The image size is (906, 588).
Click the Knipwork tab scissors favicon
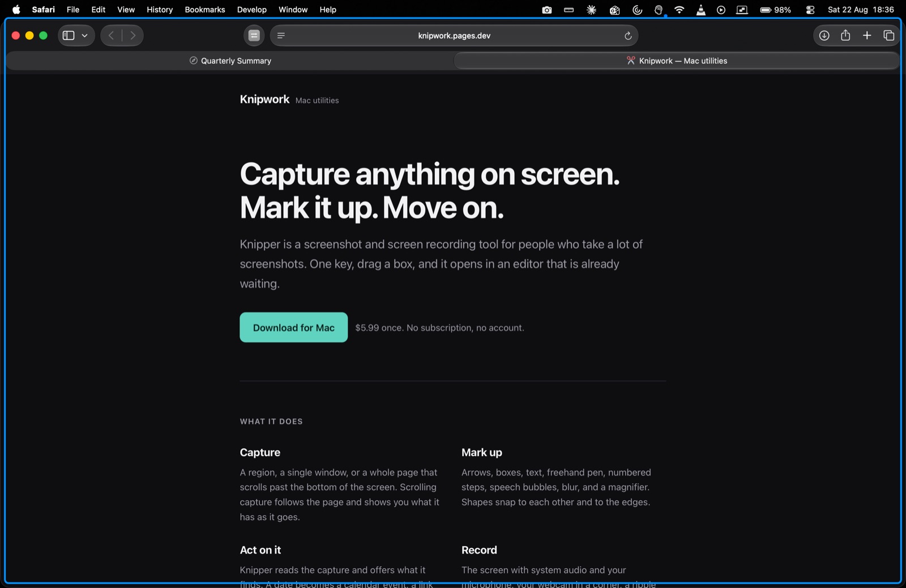[x=630, y=61]
